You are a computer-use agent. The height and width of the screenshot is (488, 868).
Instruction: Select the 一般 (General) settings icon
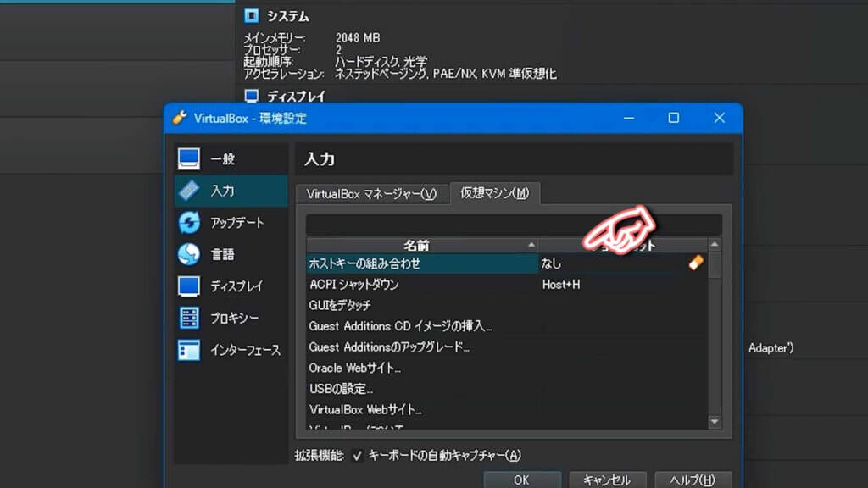189,158
